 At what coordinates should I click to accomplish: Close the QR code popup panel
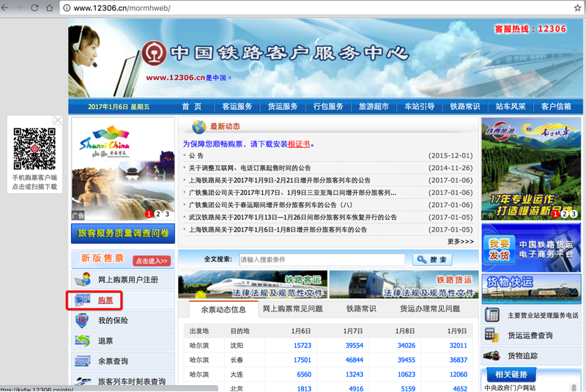pos(58,120)
